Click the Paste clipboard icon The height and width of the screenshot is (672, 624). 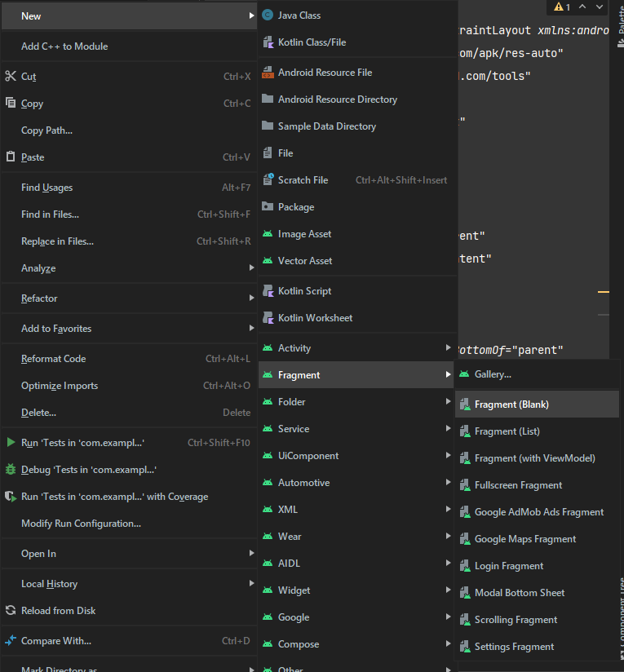[x=11, y=157]
